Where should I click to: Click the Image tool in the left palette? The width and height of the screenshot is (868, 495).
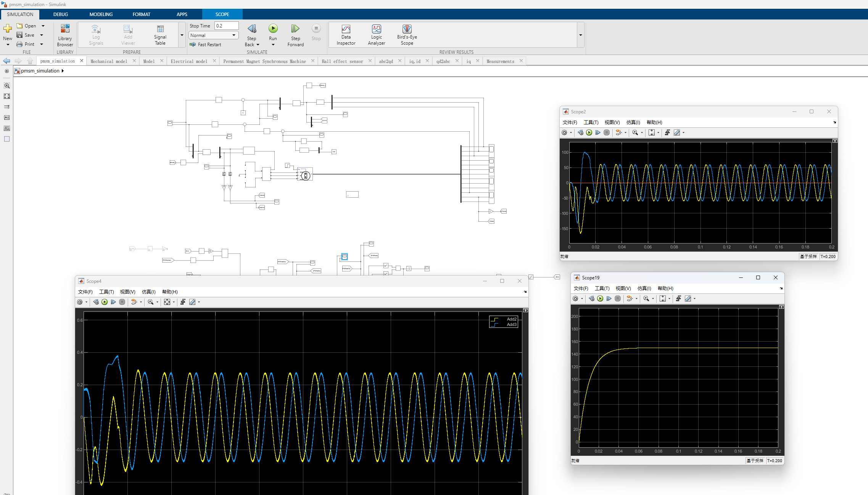coord(7,129)
